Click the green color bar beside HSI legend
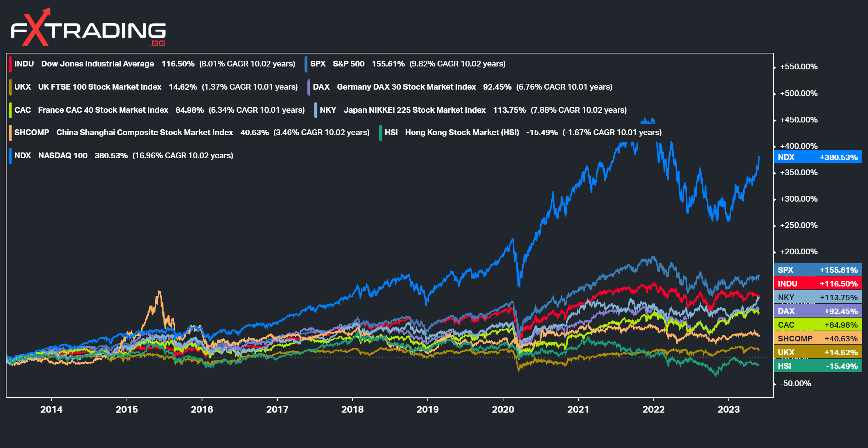Image resolution: width=868 pixels, height=448 pixels. click(x=380, y=133)
